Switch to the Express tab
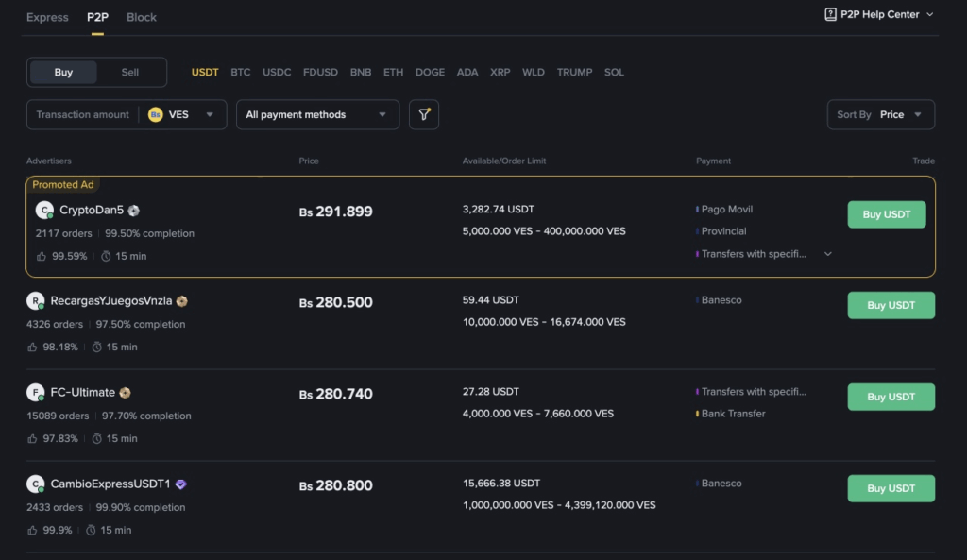This screenshot has width=967, height=560. [x=47, y=17]
